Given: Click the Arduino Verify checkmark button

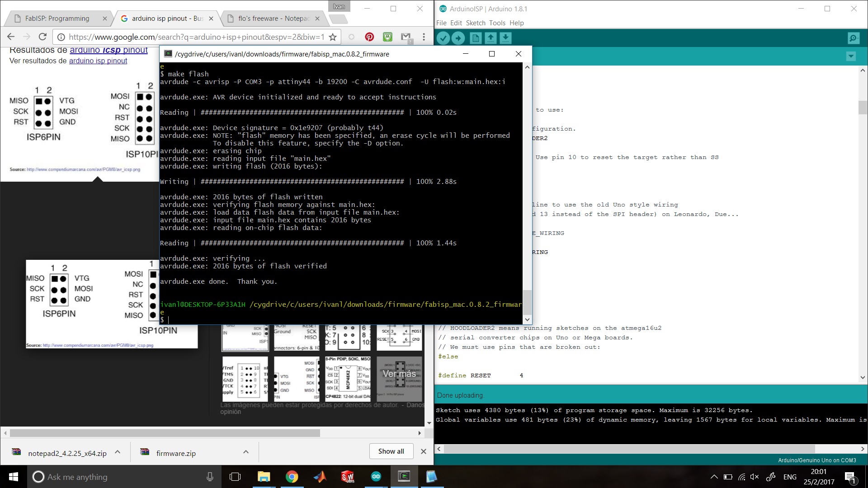Looking at the screenshot, I should pos(443,38).
